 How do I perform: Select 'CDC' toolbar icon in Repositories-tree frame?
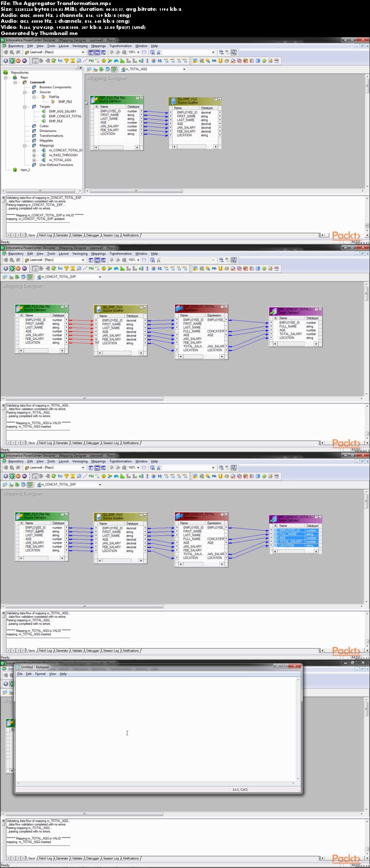point(195,61)
